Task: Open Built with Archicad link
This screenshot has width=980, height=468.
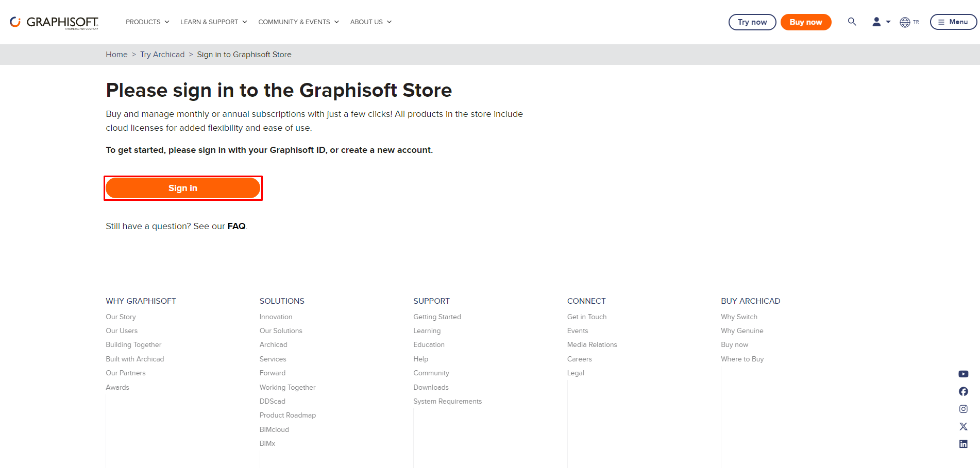Action: click(x=135, y=359)
